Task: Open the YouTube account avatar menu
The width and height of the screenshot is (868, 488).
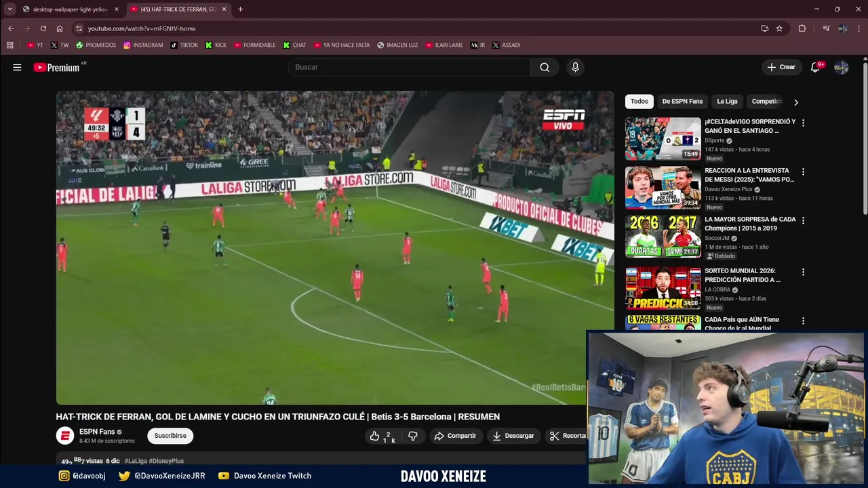Action: [x=841, y=67]
